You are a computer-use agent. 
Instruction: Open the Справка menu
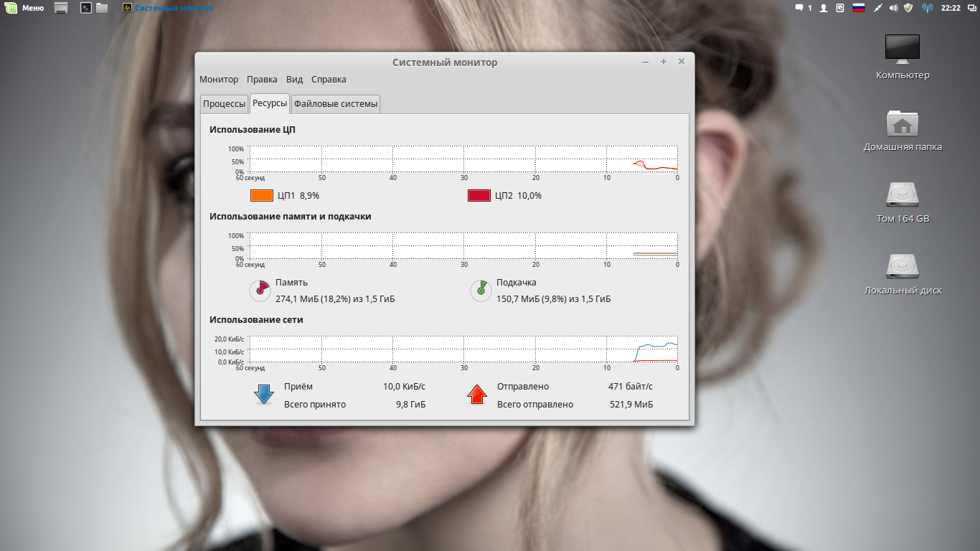click(x=329, y=80)
